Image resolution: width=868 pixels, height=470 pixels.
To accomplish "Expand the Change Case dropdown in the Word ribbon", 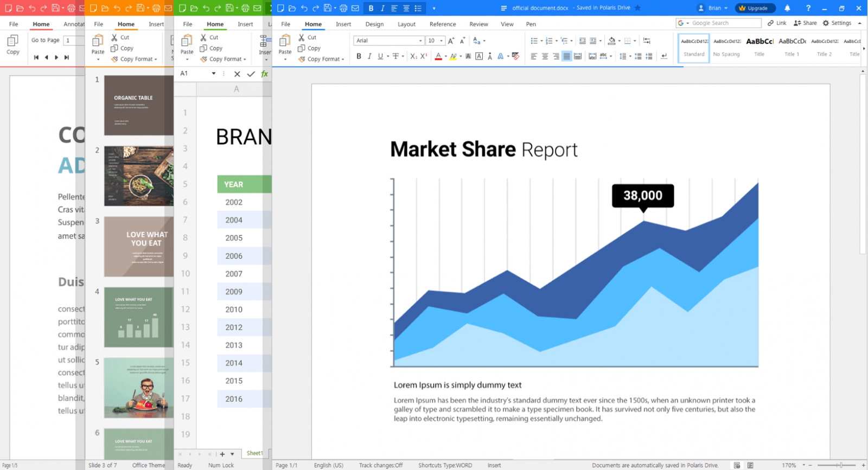I will 484,41.
